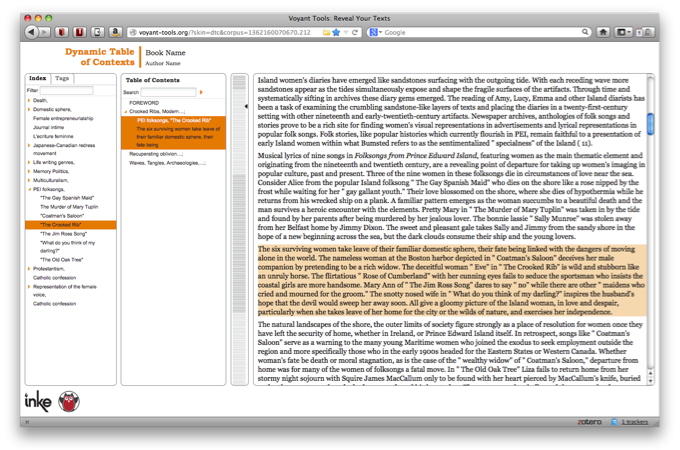Image resolution: width=680 pixels, height=450 pixels.
Task: Click the blue reader scrollbar thumb
Action: (x=650, y=124)
